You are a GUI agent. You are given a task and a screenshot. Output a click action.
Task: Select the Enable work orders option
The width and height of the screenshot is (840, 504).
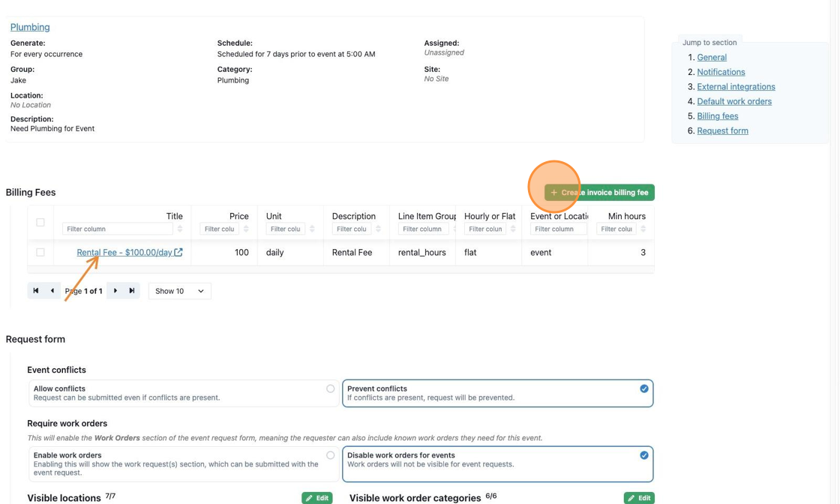[184, 463]
